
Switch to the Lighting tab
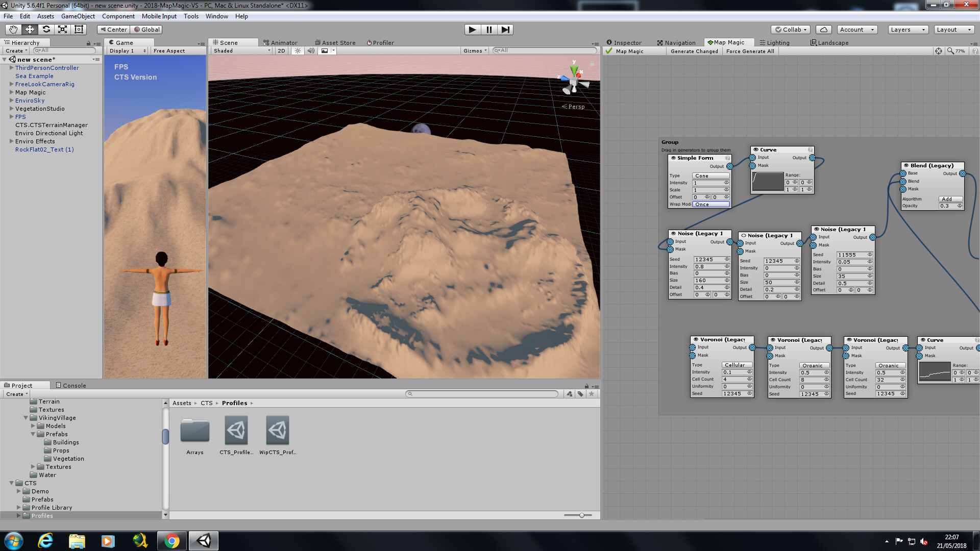tap(775, 42)
